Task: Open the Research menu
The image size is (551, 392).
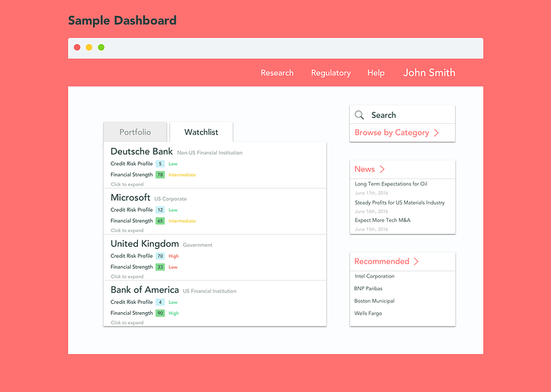Action: [277, 73]
